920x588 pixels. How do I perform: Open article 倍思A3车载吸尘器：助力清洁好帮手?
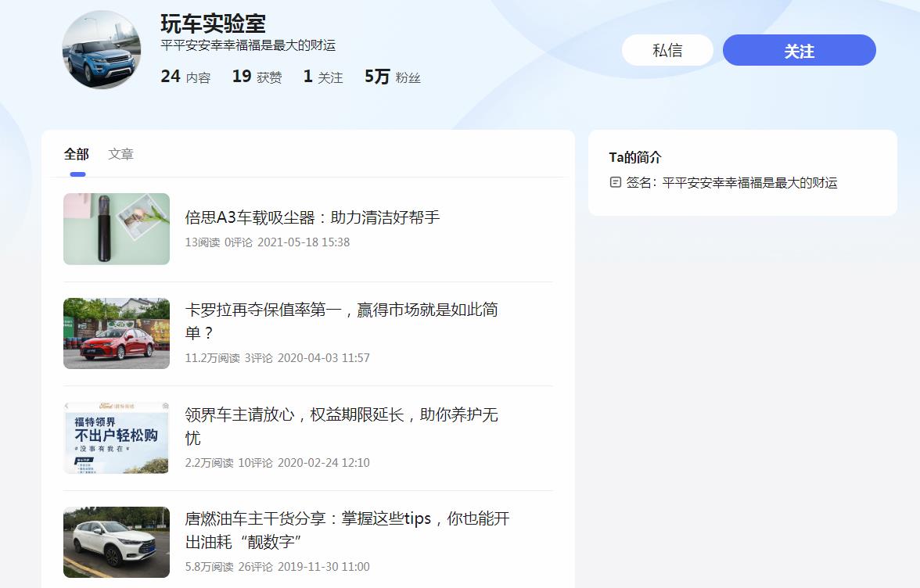pos(312,217)
